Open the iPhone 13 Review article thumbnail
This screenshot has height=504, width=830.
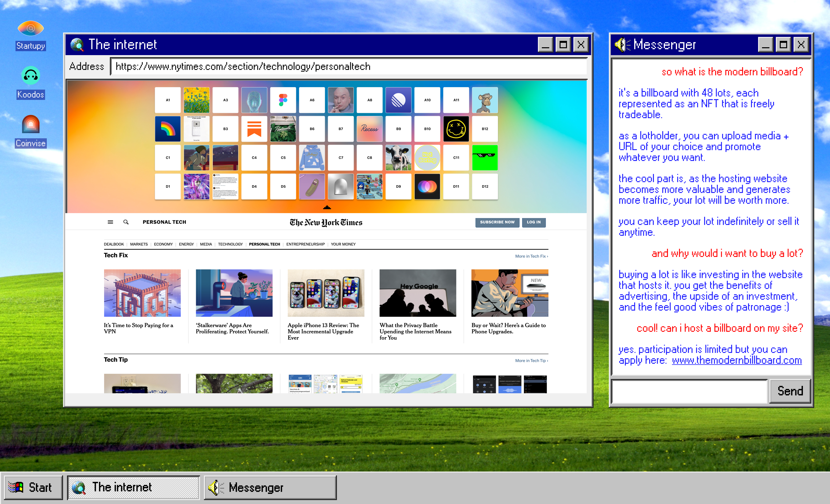tap(326, 293)
